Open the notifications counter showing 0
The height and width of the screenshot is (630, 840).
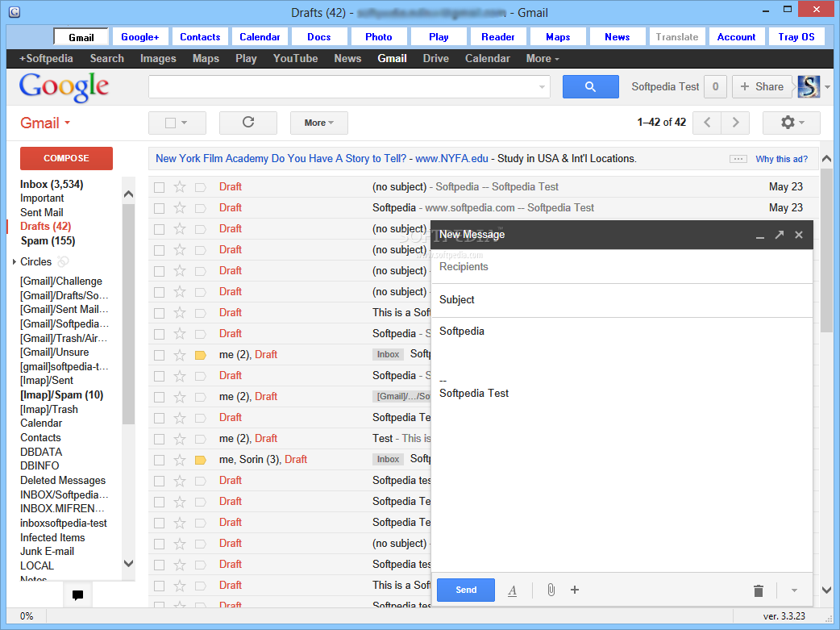point(715,86)
